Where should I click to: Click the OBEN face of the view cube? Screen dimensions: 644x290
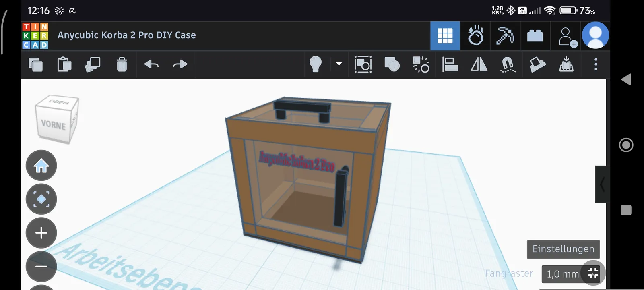click(x=59, y=102)
